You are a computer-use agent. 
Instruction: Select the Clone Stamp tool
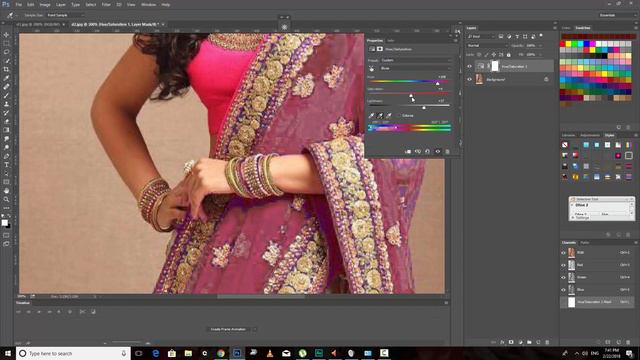[x=6, y=104]
